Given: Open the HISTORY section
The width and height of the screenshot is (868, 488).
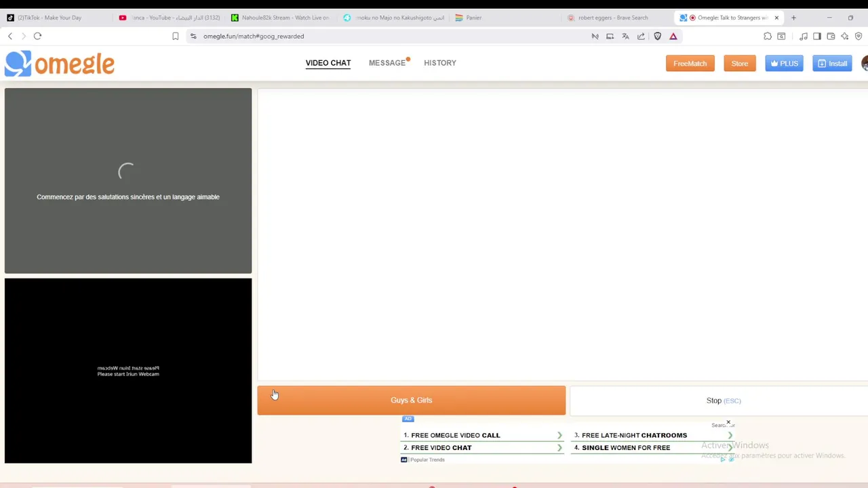Looking at the screenshot, I should tap(440, 63).
